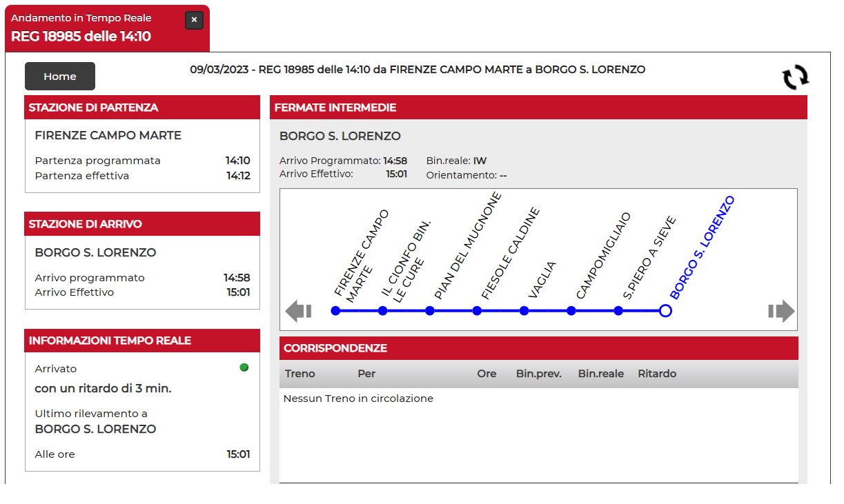Image resolution: width=844 pixels, height=504 pixels.
Task: Click the Treno column header
Action: [300, 374]
